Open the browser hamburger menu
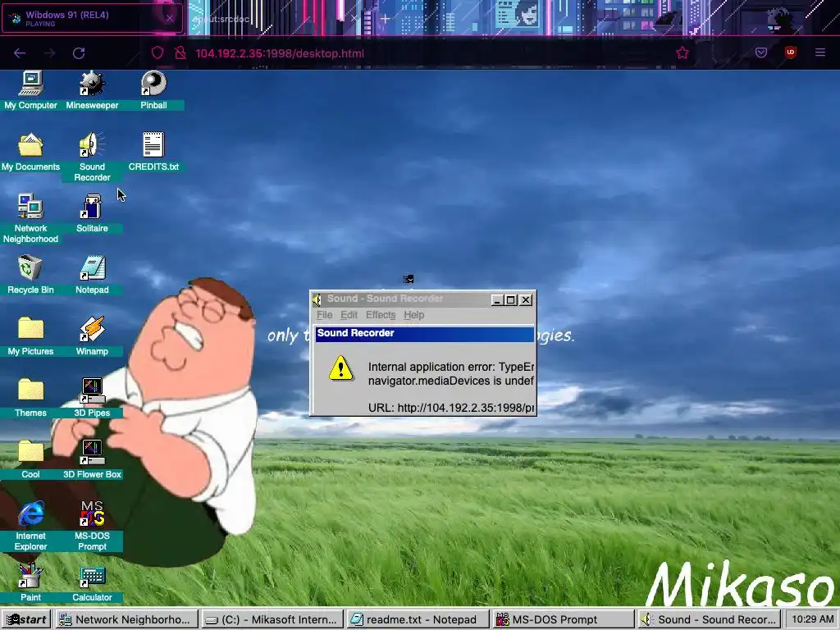This screenshot has width=840, height=630. click(820, 52)
